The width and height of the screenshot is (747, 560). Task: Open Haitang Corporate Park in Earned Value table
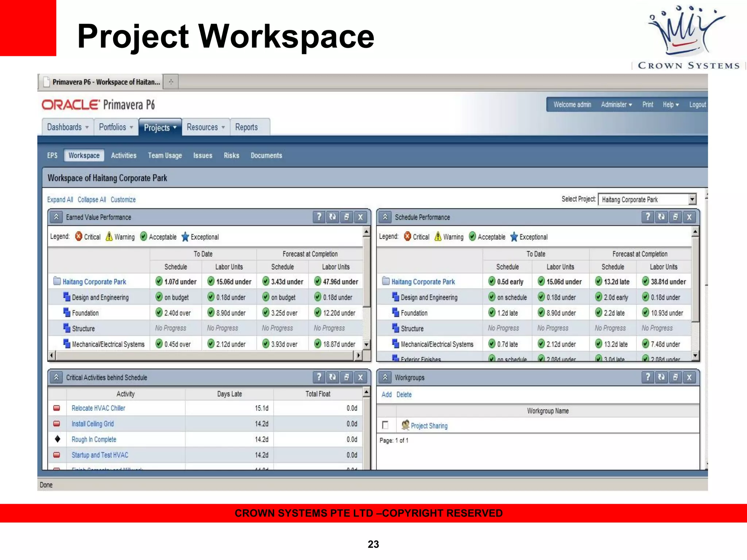94,281
